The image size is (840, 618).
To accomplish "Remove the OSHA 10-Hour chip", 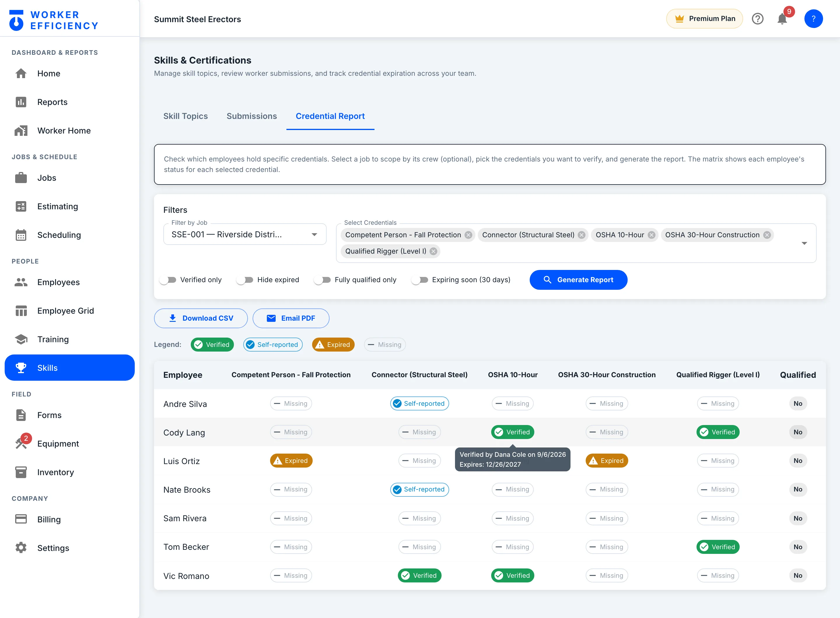I will [651, 235].
